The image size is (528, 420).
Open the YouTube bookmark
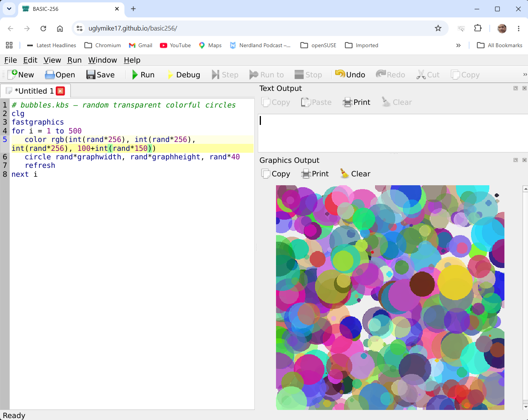(175, 45)
